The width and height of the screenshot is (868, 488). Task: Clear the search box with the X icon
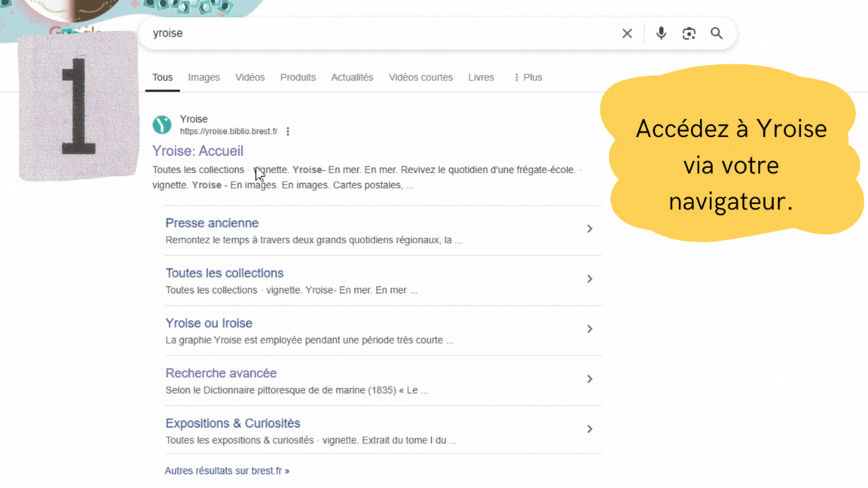pos(627,33)
